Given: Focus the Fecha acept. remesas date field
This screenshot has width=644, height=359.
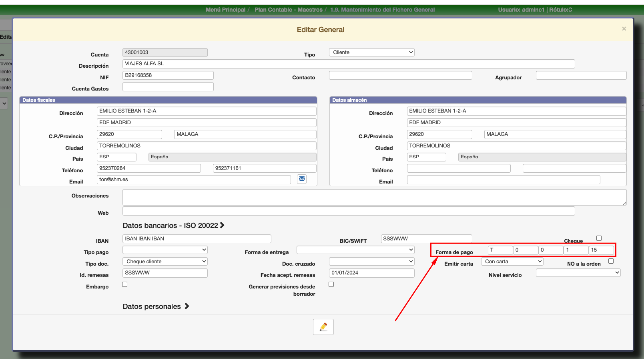Looking at the screenshot, I should pos(371,273).
